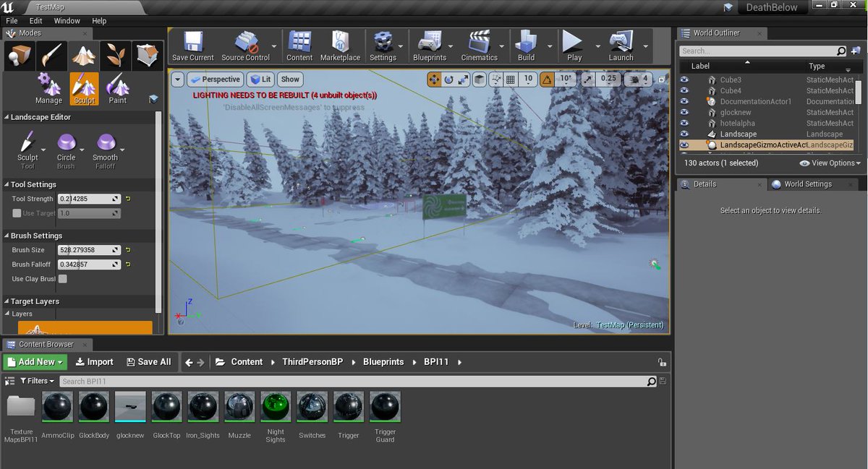
Task: Click the Import button in Content Browser
Action: pos(94,362)
